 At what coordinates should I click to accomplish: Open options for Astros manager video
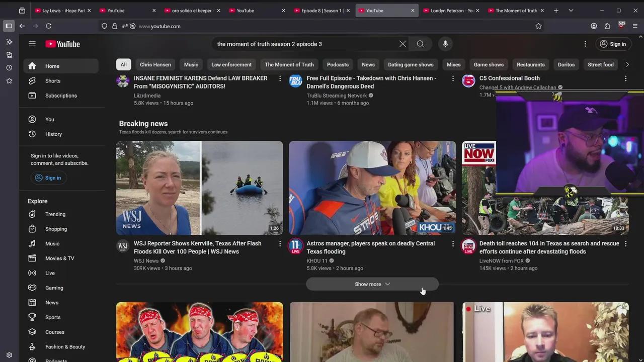(x=453, y=244)
